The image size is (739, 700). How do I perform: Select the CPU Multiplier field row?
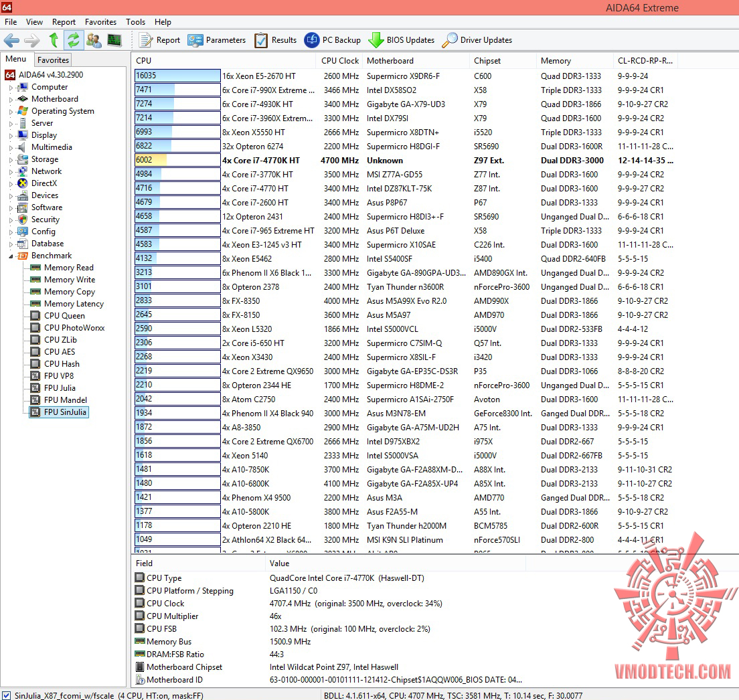click(329, 616)
